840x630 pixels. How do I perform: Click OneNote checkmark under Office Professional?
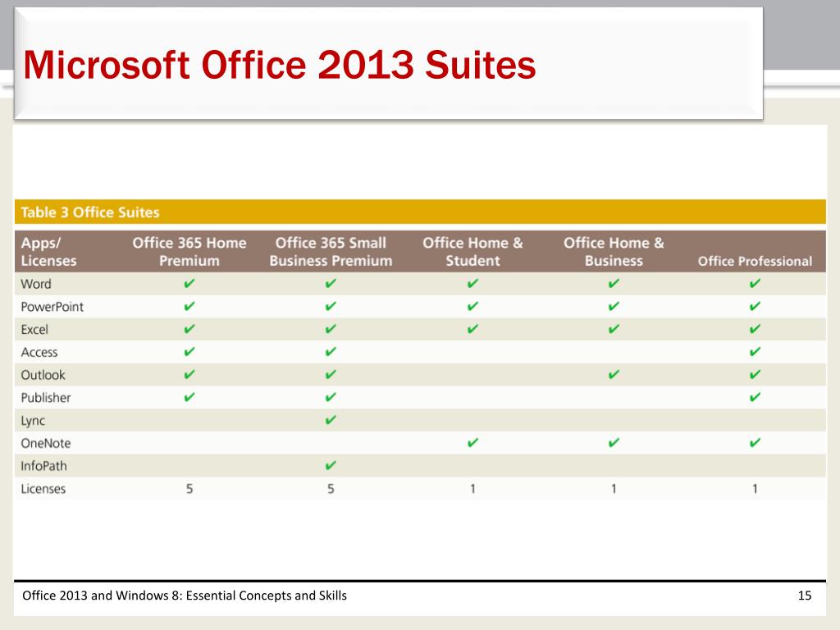(x=755, y=442)
